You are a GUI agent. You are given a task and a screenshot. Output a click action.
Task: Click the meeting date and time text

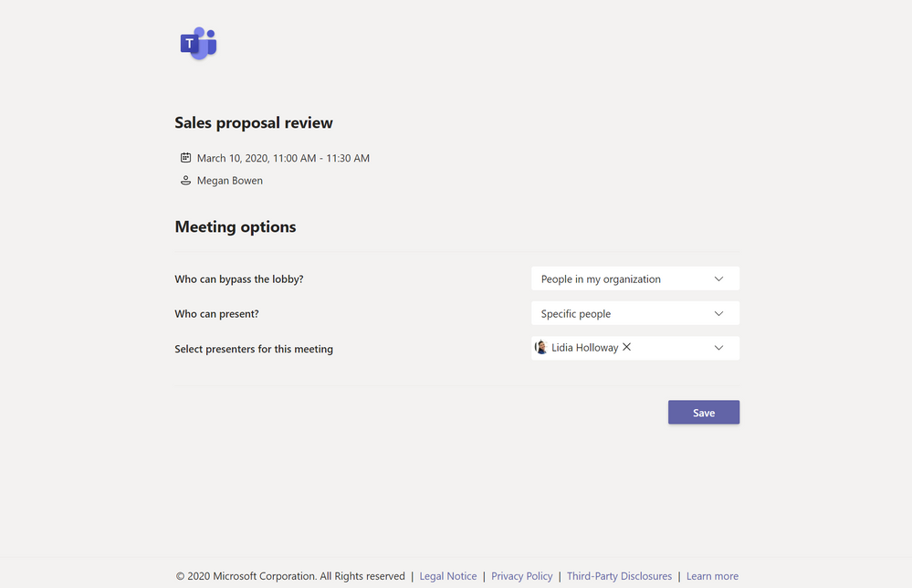click(x=283, y=158)
